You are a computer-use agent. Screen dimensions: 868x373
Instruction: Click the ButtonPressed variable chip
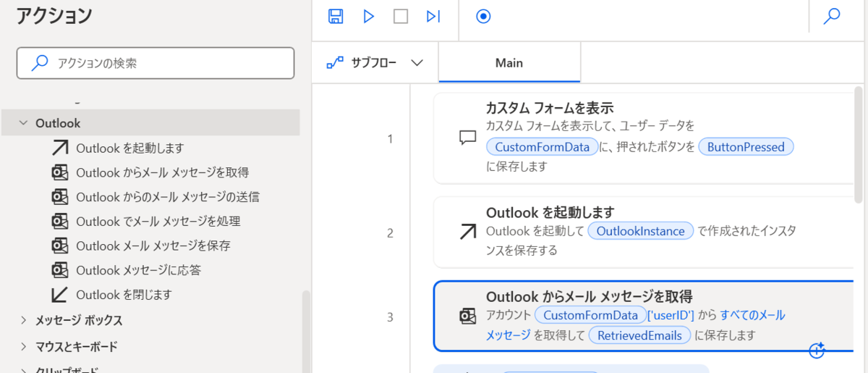(x=746, y=147)
